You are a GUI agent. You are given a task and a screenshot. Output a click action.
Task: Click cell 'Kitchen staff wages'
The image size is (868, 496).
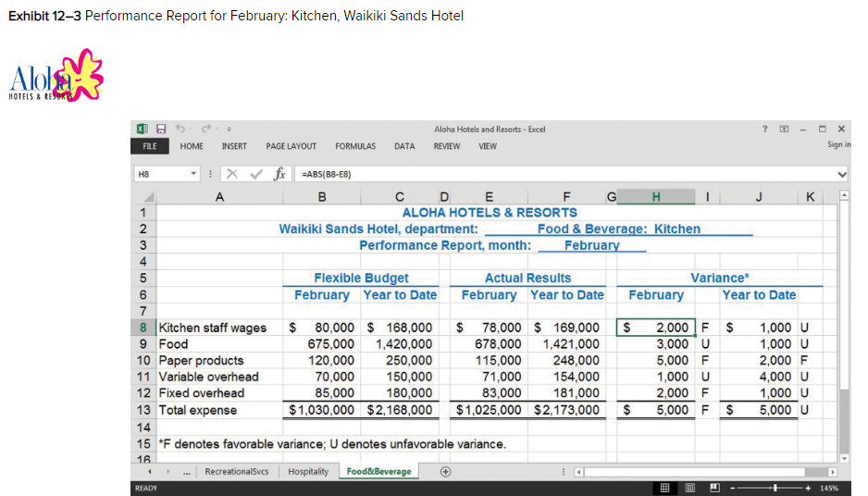(x=219, y=328)
